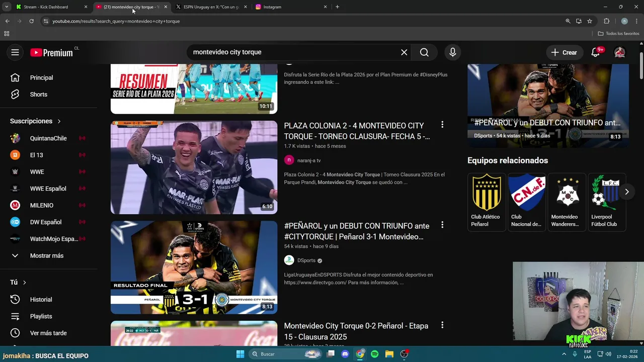Open the notifications bell
Viewport: 644px width, 362px height.
596,52
